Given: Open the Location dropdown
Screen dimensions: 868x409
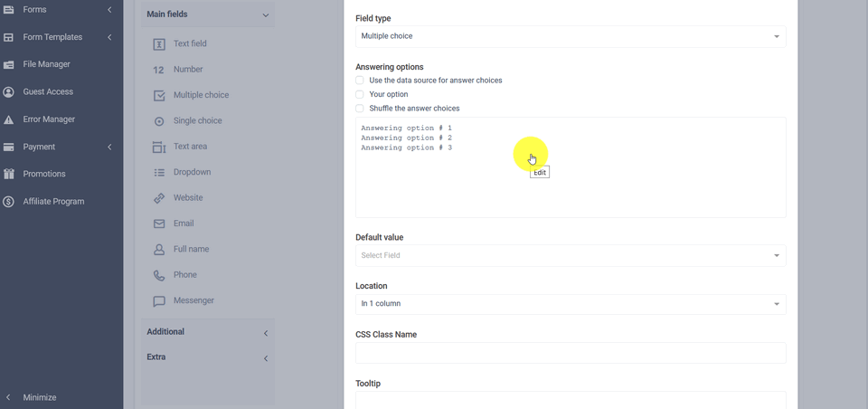Looking at the screenshot, I should [571, 304].
